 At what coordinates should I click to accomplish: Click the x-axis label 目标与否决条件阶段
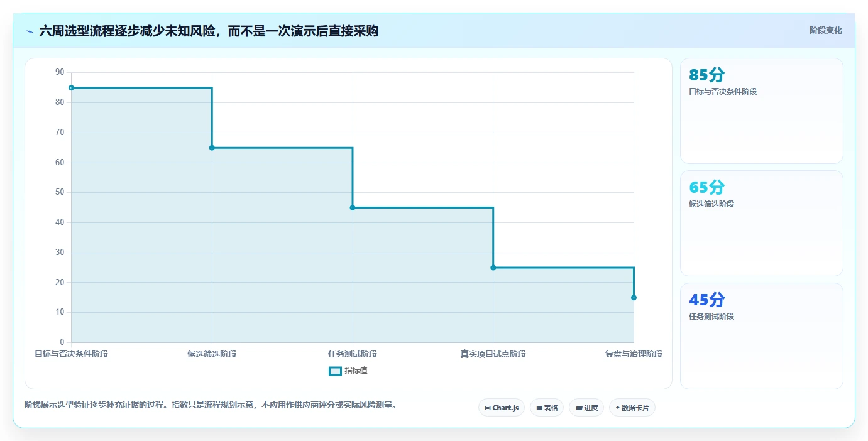click(71, 354)
